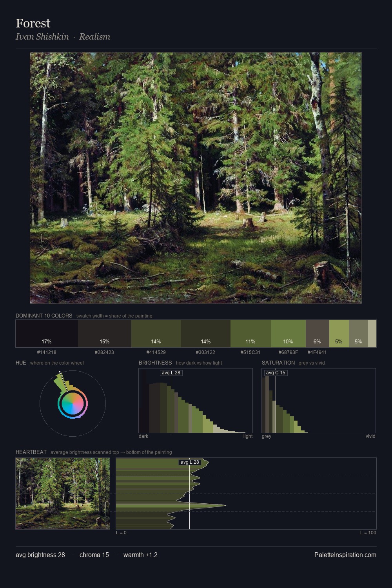Screen dimensions: 392x588
Task: Open the PaletteInspiration.com link
Action: (345, 555)
